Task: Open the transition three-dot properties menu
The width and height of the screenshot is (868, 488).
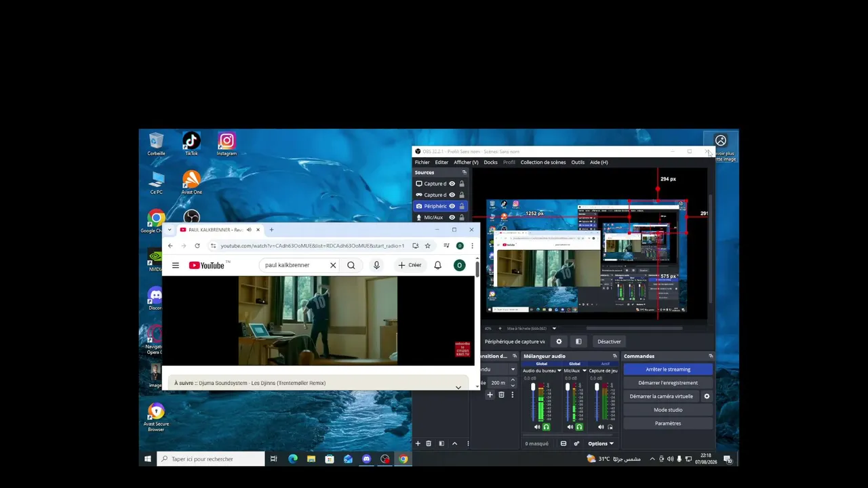Action: tap(512, 394)
